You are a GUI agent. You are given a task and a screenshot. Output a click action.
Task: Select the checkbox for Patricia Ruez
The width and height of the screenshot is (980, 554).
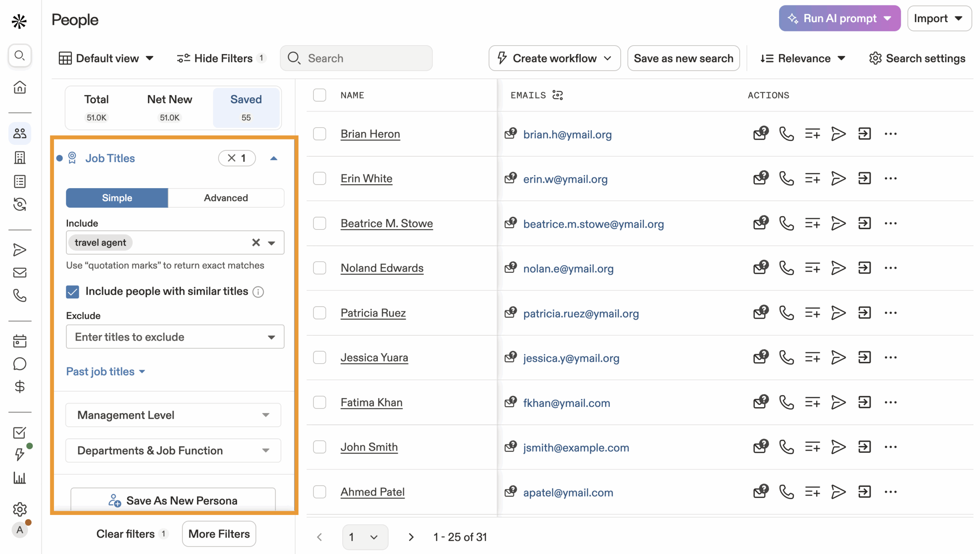click(319, 313)
